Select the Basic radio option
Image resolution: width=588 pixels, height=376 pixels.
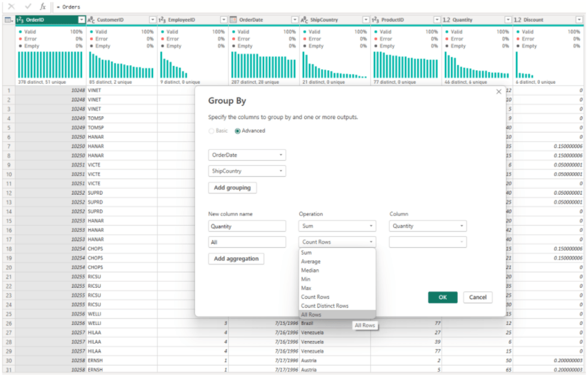(212, 131)
